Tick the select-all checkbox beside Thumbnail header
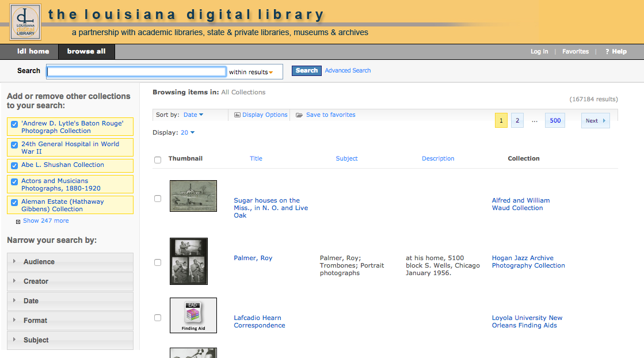 (x=158, y=159)
